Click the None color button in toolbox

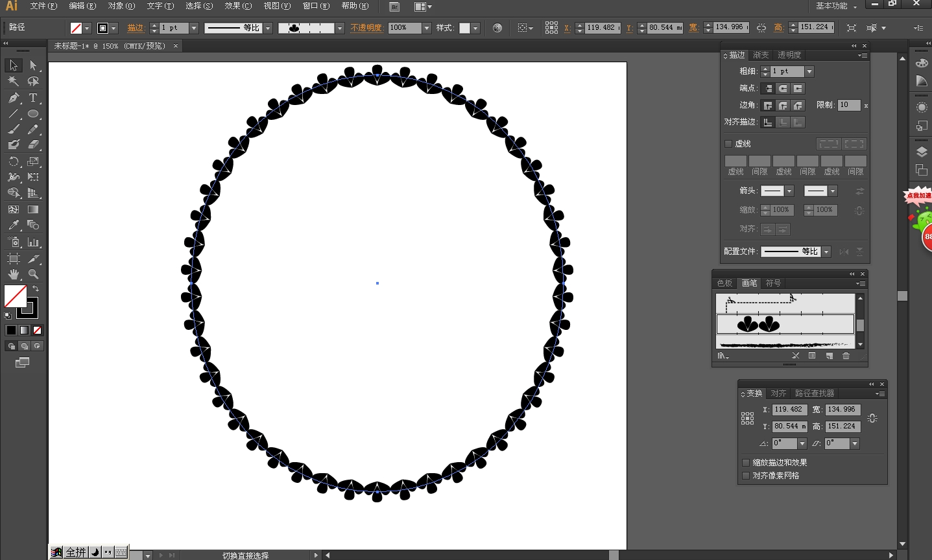click(37, 331)
